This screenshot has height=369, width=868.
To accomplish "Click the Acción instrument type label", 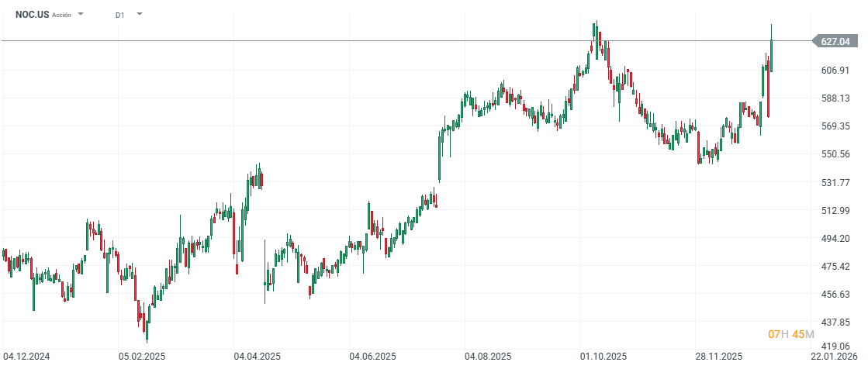I will pyautogui.click(x=61, y=15).
